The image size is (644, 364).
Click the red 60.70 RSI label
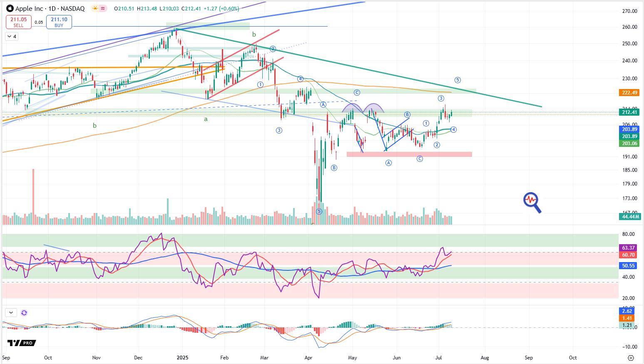pos(628,255)
